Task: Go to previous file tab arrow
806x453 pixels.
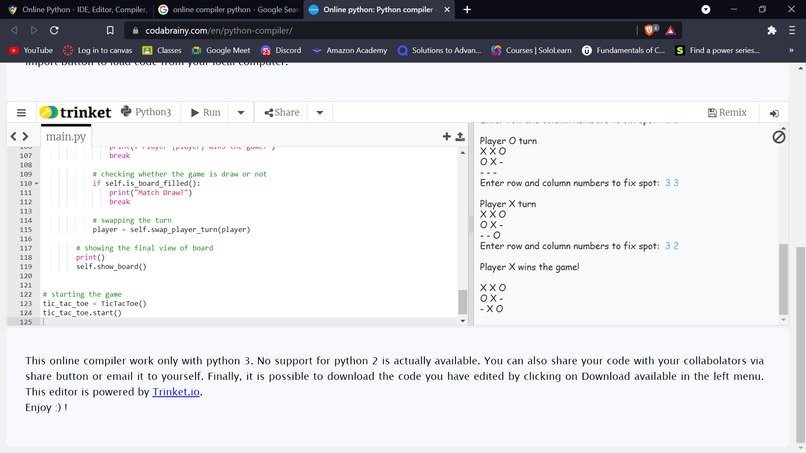Action: pyautogui.click(x=14, y=136)
